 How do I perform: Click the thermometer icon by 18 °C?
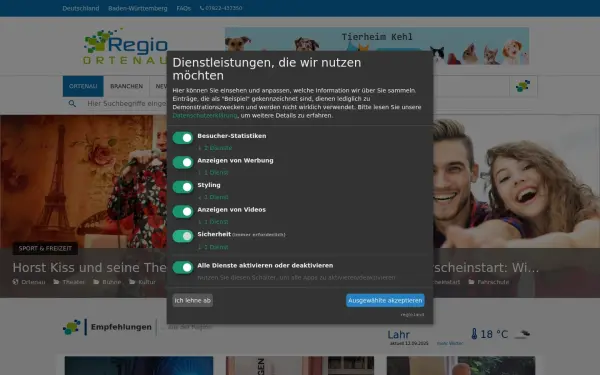point(474,334)
